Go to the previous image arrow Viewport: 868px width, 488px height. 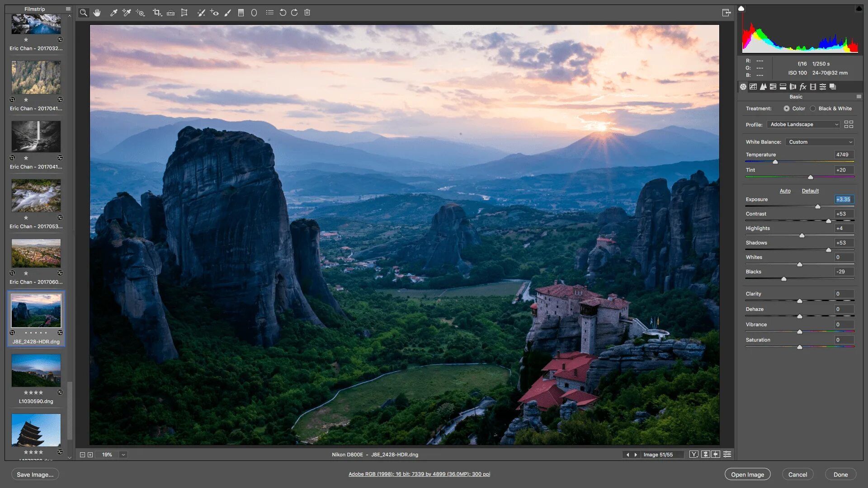pos(627,455)
